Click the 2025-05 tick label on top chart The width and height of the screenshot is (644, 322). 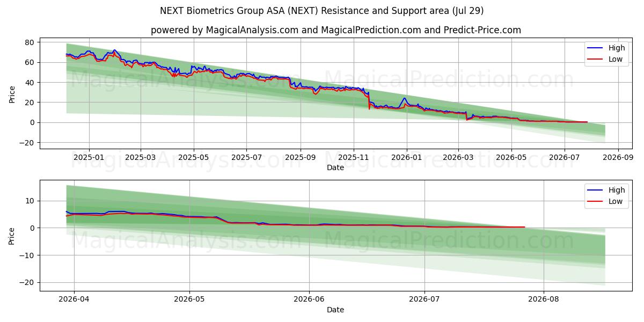(193, 157)
